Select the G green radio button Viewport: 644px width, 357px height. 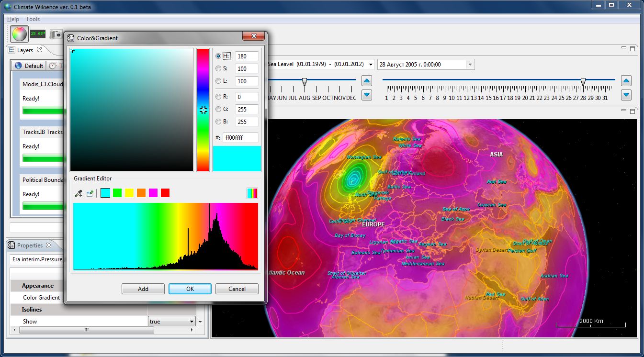point(218,109)
